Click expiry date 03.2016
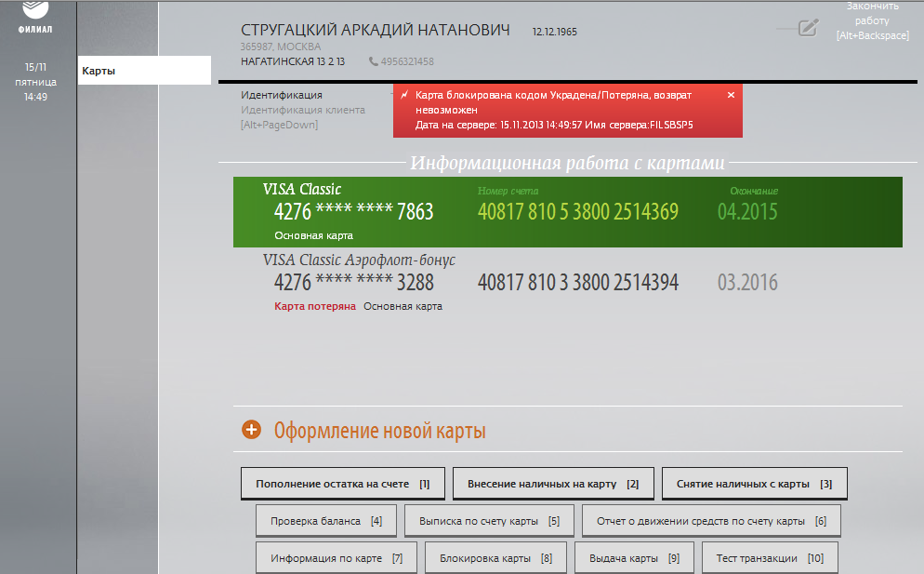 click(x=747, y=283)
